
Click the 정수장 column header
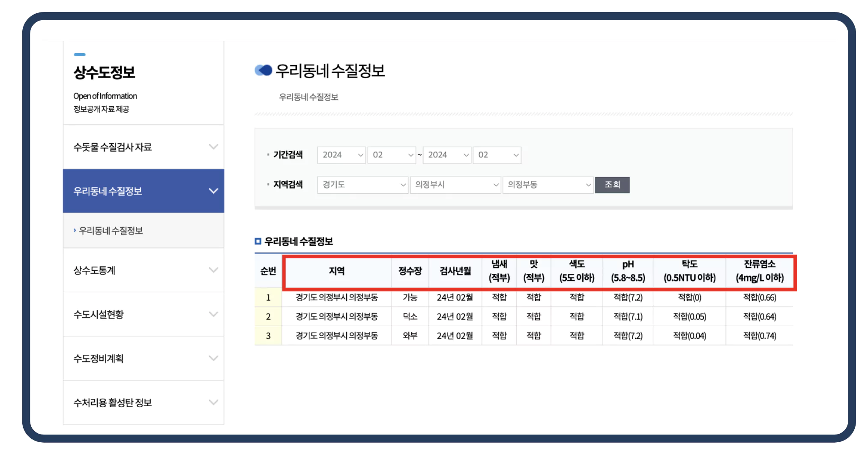coord(410,271)
